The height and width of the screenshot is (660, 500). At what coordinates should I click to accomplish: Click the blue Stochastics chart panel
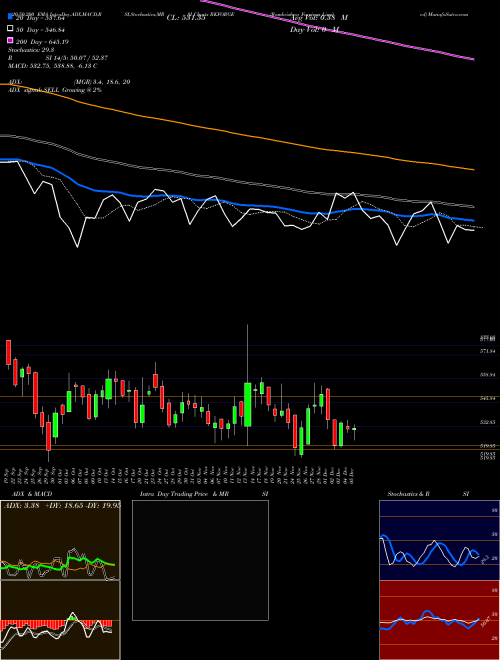tap(437, 540)
